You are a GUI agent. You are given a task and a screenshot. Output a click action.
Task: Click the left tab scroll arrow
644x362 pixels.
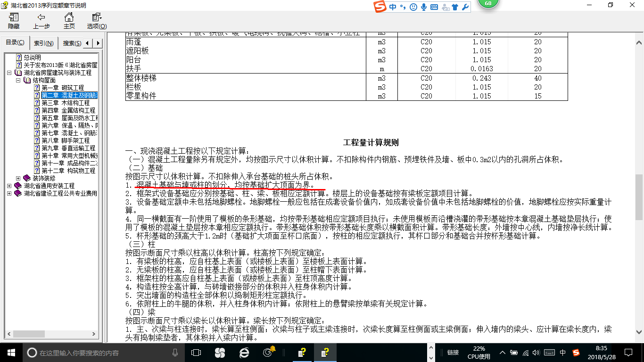tap(88, 43)
